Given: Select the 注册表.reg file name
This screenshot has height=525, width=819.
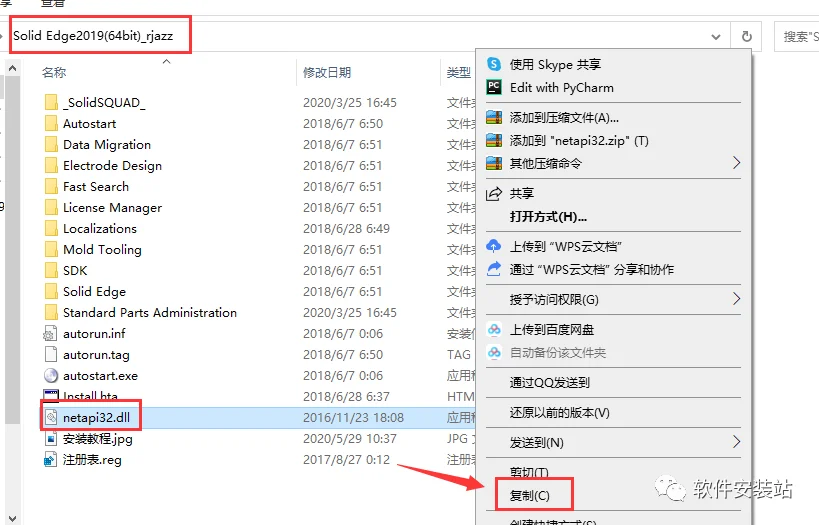Looking at the screenshot, I should pos(92,460).
